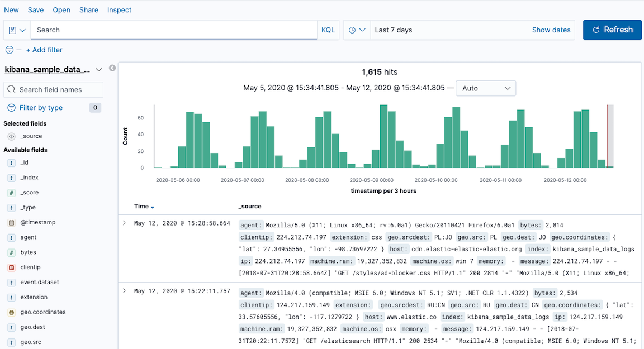
Task: Open the Inspect menu item
Action: click(119, 10)
